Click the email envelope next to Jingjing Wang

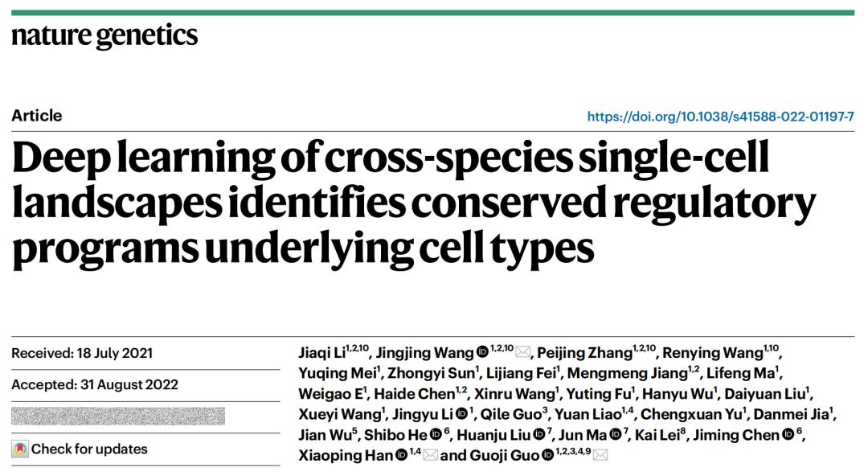(x=522, y=352)
